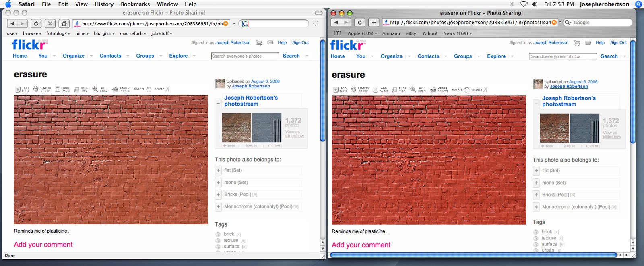Click Reload button in right Safari toolbar
The width and height of the screenshot is (644, 266).
pyautogui.click(x=359, y=22)
